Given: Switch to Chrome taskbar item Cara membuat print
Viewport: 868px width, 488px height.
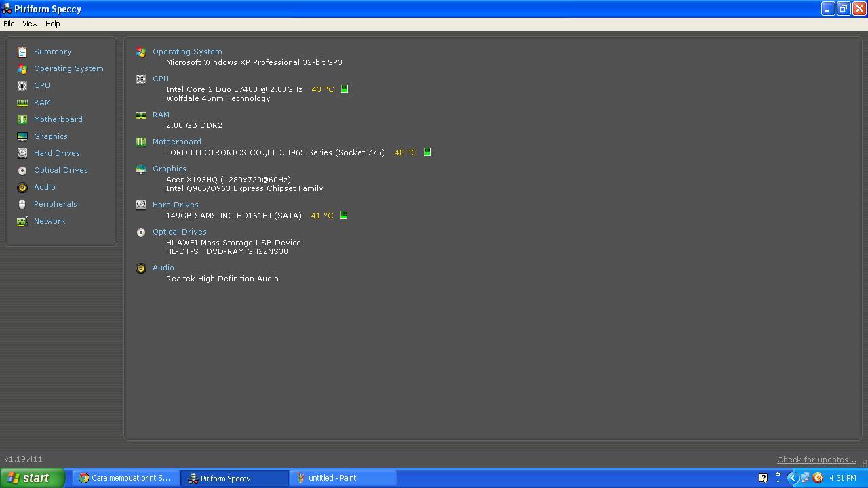Looking at the screenshot, I should click(125, 478).
